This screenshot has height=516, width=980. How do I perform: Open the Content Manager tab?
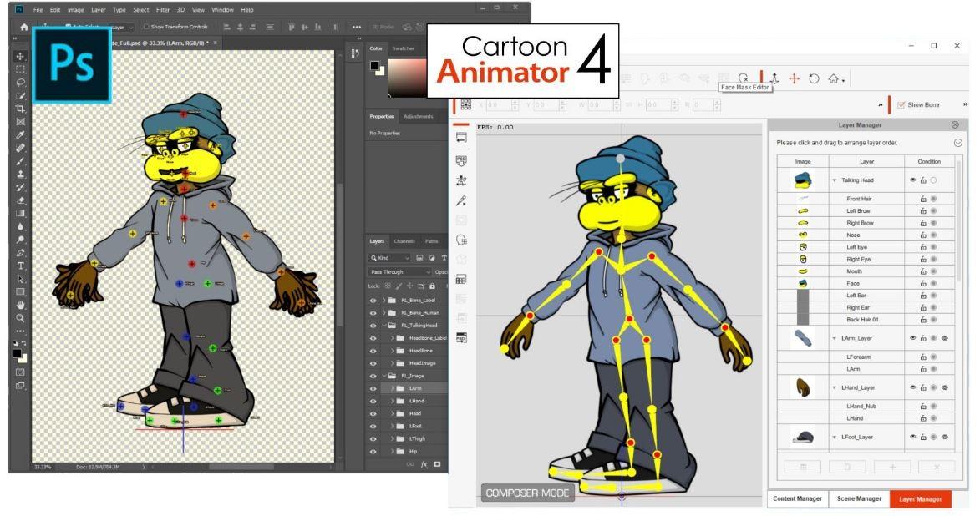(798, 498)
